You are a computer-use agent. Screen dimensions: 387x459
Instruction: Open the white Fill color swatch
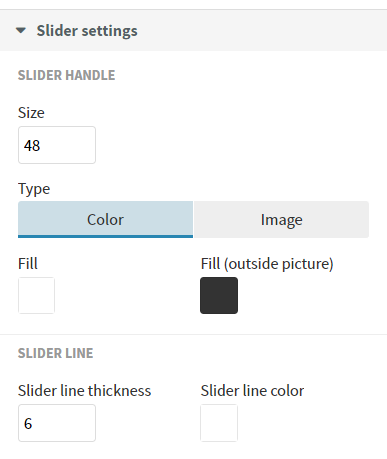tap(36, 295)
